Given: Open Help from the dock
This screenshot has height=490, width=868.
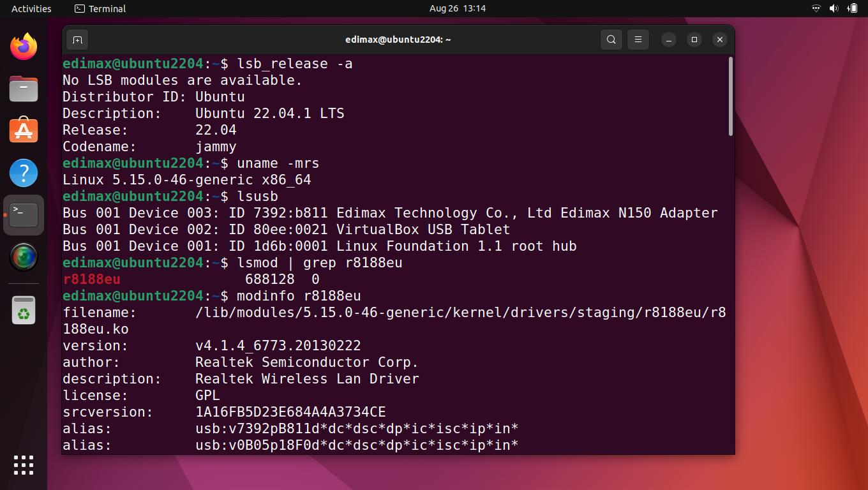Looking at the screenshot, I should click(x=24, y=173).
